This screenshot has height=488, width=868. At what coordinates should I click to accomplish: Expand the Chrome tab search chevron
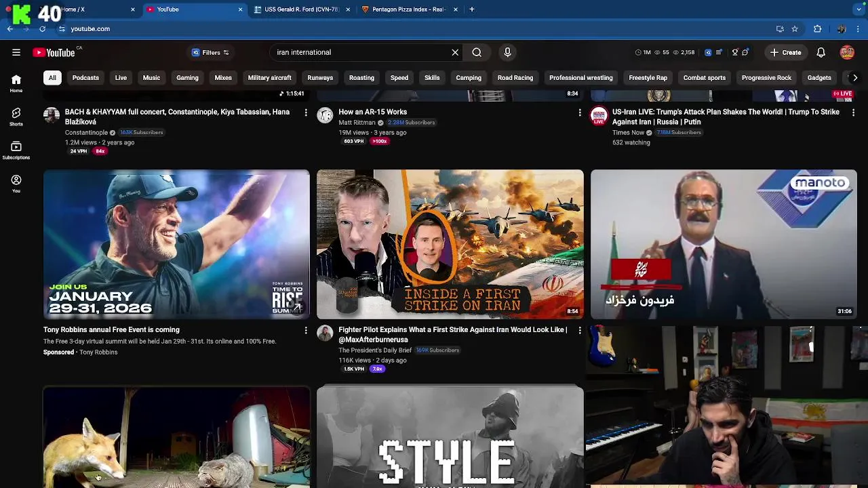coord(859,9)
